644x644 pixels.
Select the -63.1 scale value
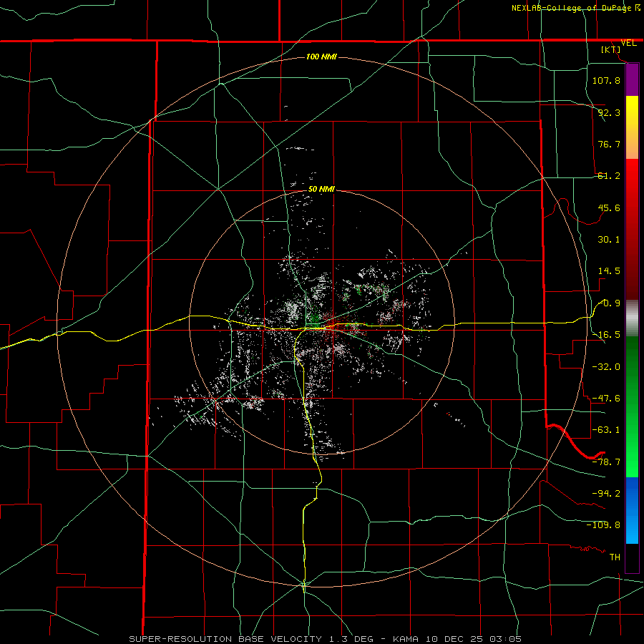click(606, 429)
